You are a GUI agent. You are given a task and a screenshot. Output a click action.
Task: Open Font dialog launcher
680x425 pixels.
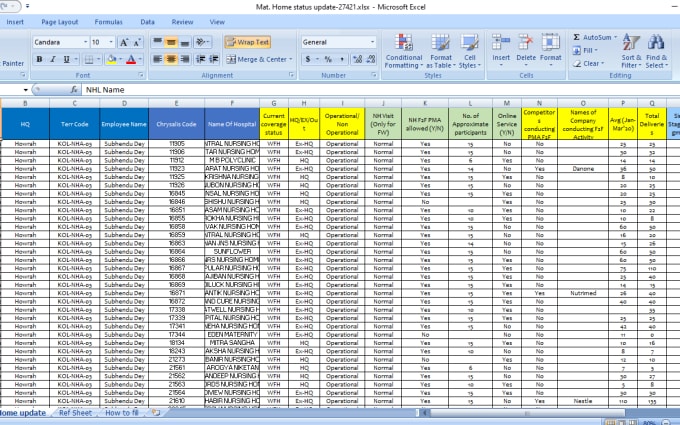(x=141, y=75)
